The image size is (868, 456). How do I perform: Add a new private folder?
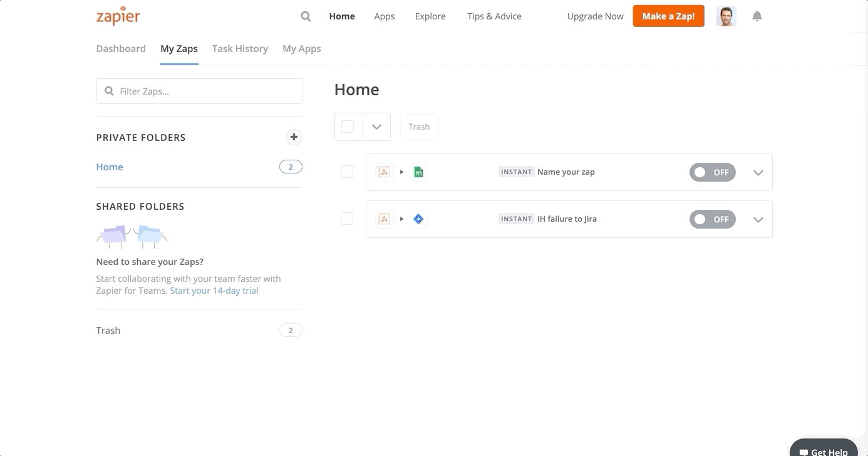pyautogui.click(x=294, y=137)
